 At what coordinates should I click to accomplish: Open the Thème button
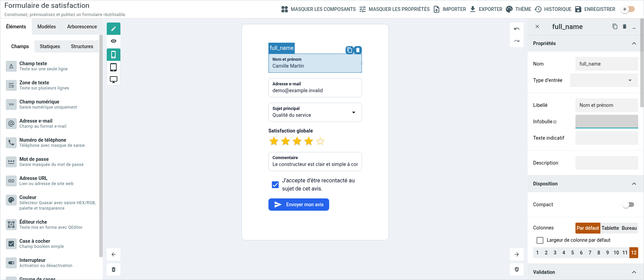[x=518, y=9]
